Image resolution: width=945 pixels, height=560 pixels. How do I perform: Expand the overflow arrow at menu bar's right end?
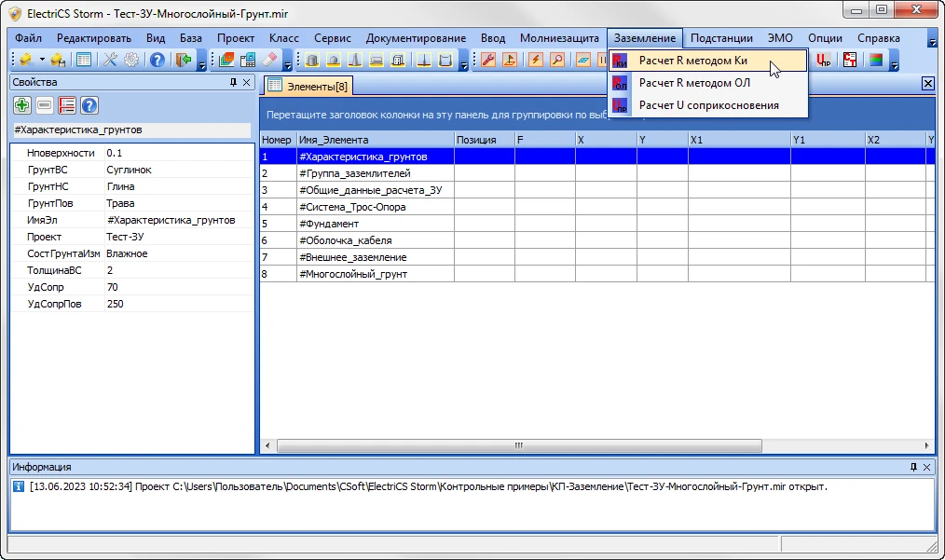point(933,41)
